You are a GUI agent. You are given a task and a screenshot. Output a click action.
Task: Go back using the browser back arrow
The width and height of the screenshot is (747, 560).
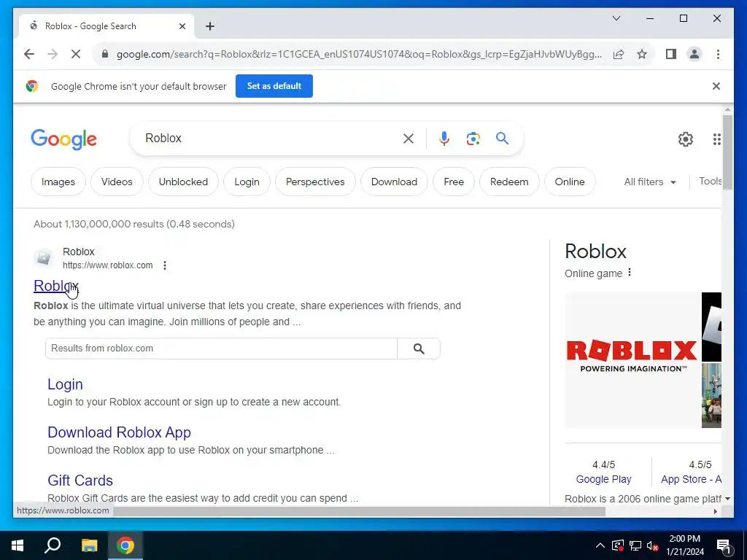point(29,54)
